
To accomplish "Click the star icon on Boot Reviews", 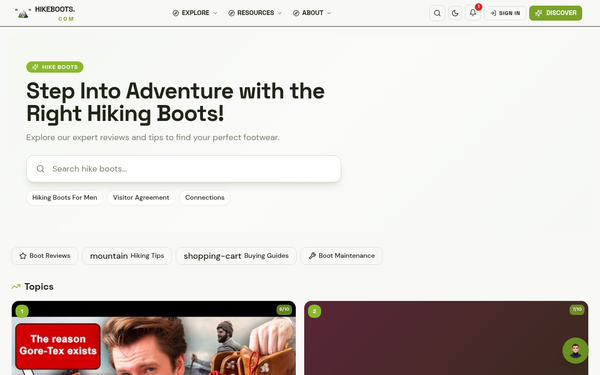I will tap(23, 256).
